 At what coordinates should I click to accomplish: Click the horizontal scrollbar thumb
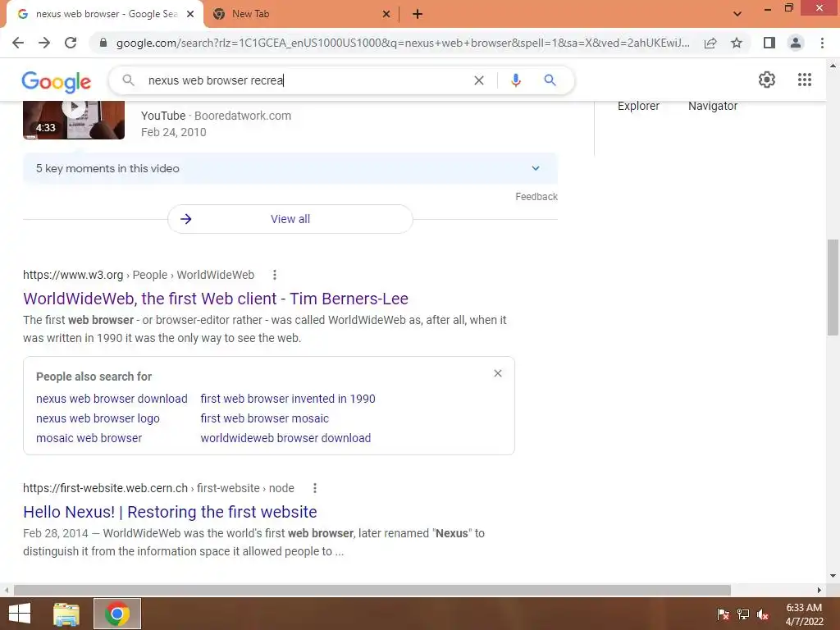tap(372, 590)
